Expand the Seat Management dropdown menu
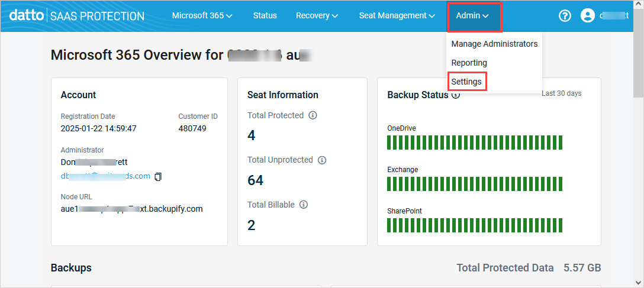644x288 pixels. coord(397,16)
